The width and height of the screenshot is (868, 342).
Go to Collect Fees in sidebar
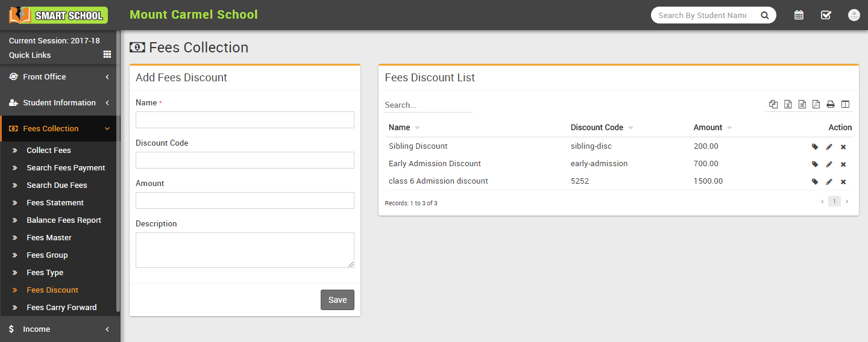(x=48, y=151)
